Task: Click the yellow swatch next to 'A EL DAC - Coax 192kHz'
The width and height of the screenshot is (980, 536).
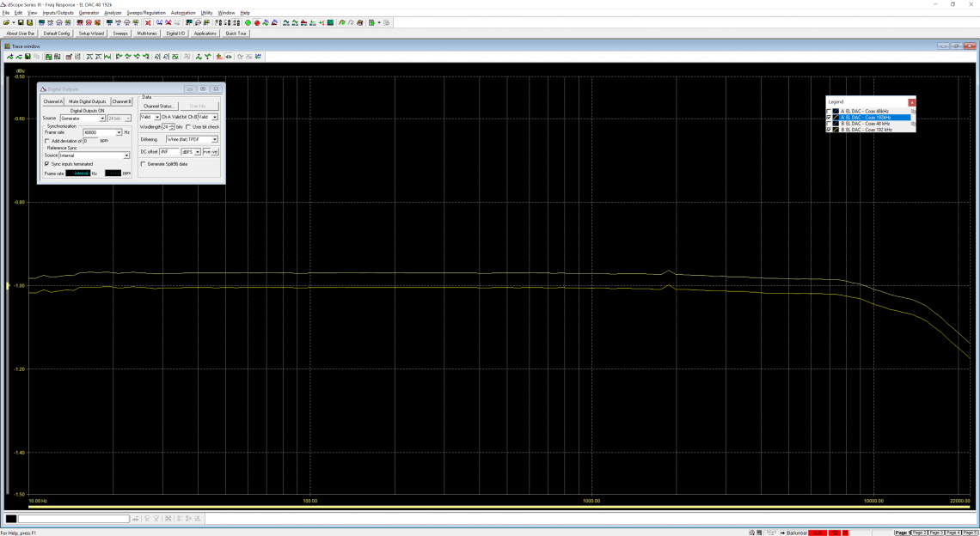Action: [836, 118]
